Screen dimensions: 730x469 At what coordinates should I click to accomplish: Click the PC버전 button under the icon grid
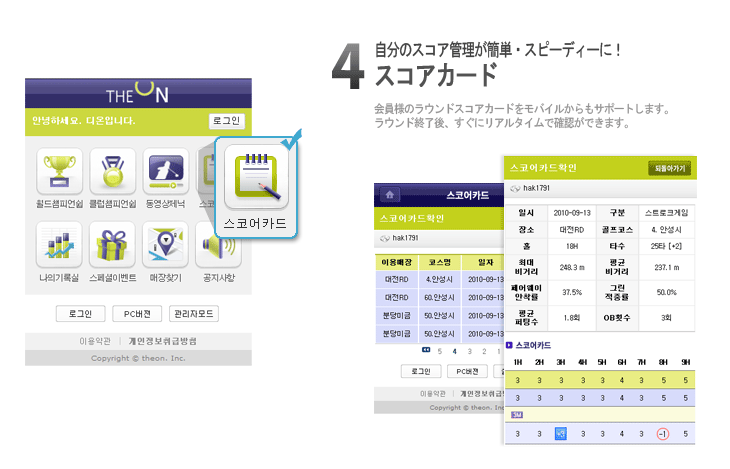(136, 314)
